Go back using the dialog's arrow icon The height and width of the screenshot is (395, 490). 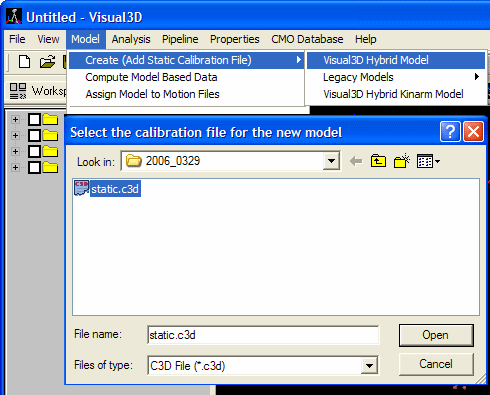(356, 162)
